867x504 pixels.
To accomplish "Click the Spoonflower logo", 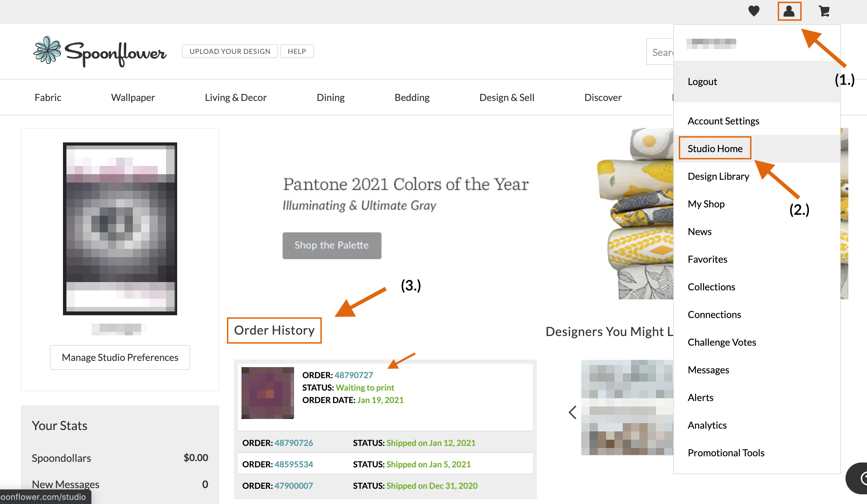I will pos(100,52).
